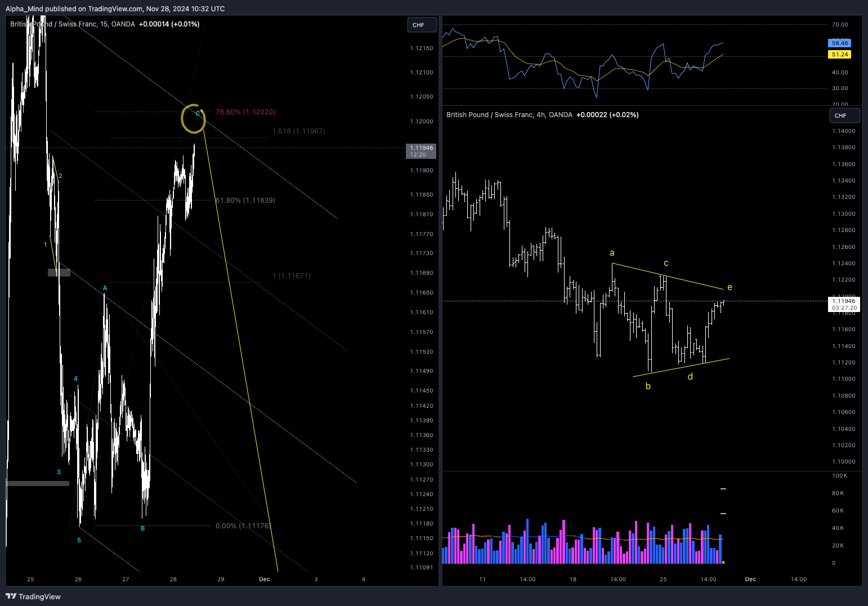Viewport: 868px width, 606px height.
Task: Click the 1.14000 price on the 4h axis
Action: tap(844, 131)
